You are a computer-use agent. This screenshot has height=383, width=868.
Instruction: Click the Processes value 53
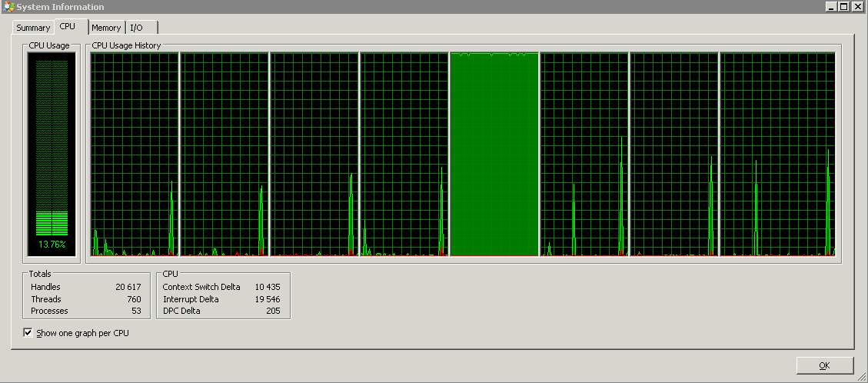tap(136, 311)
